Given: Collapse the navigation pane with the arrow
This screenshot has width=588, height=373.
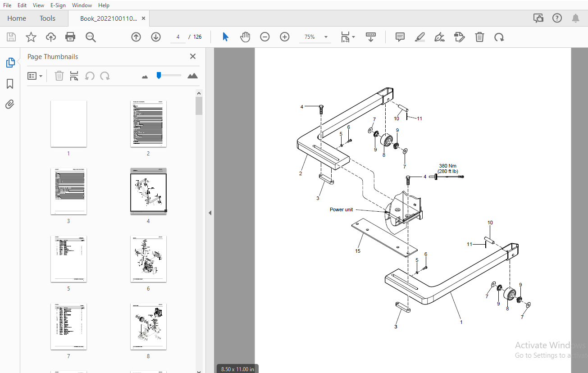Looking at the screenshot, I should coord(210,213).
